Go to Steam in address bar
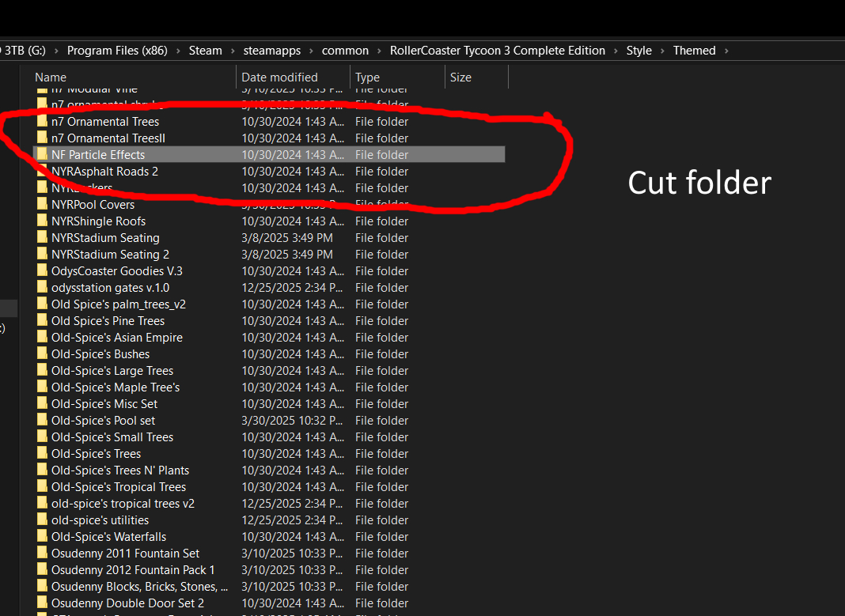The width and height of the screenshot is (845, 616). [x=206, y=51]
